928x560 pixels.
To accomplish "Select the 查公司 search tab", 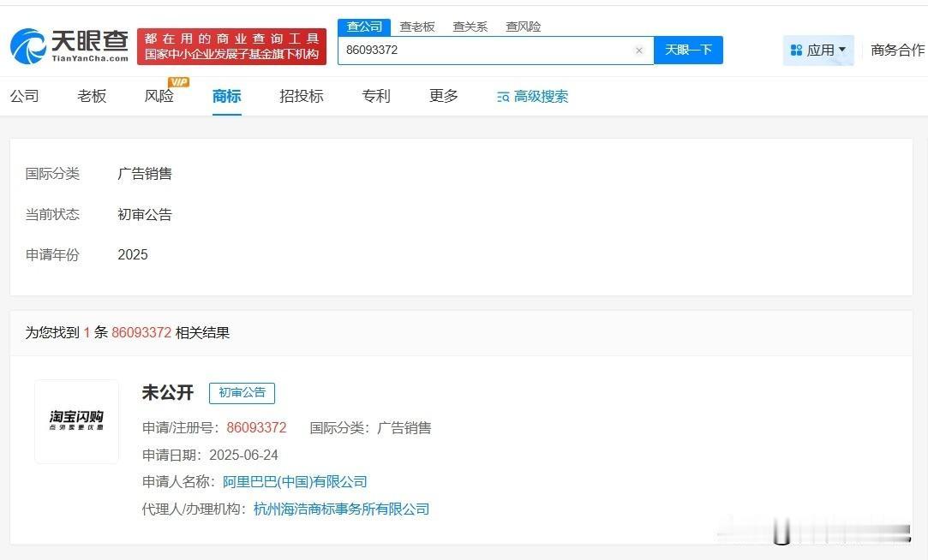I will [x=364, y=27].
